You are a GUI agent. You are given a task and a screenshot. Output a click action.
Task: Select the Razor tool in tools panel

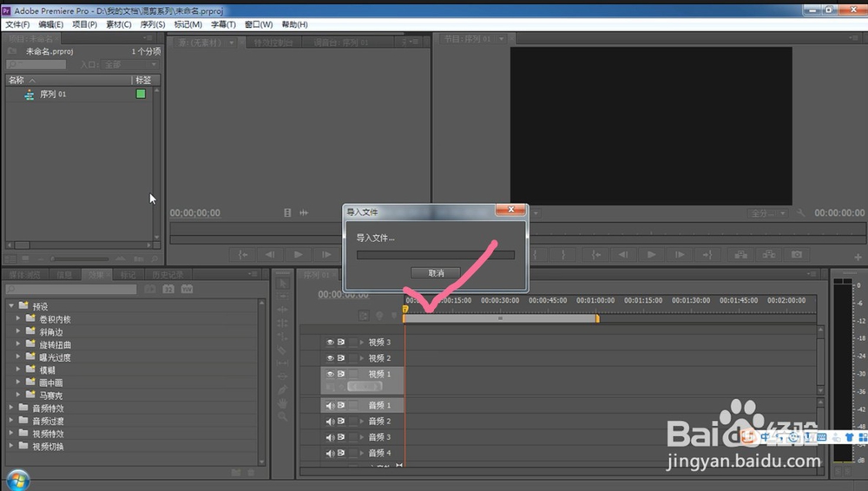tap(283, 350)
